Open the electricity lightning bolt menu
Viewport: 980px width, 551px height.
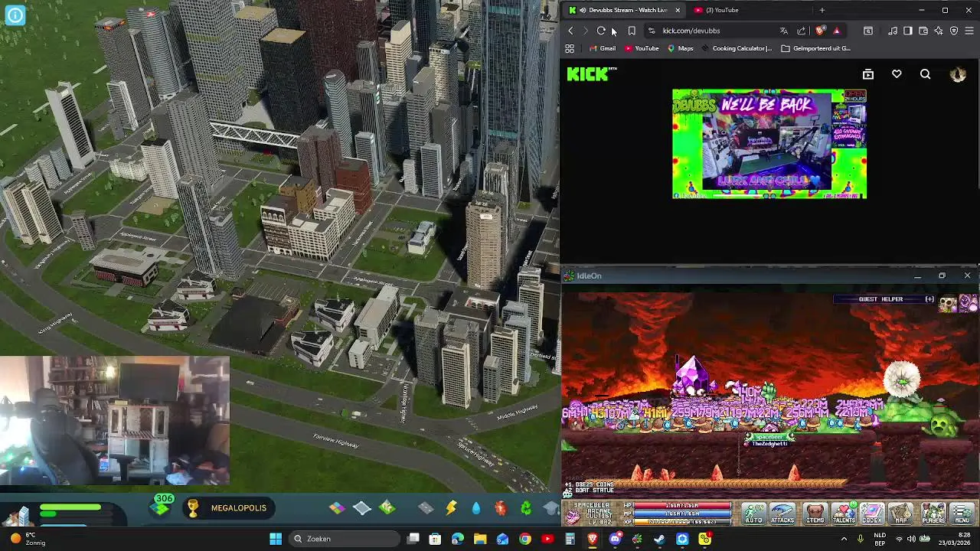click(452, 507)
